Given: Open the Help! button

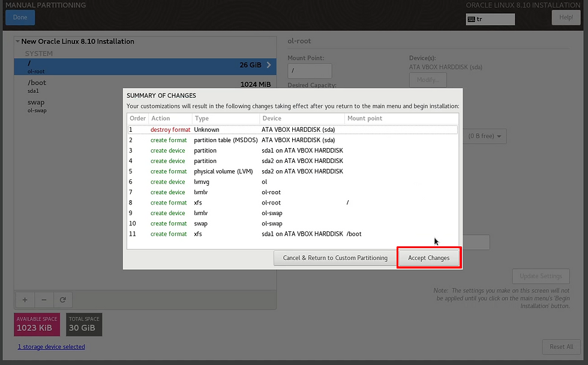Looking at the screenshot, I should coord(566,17).
